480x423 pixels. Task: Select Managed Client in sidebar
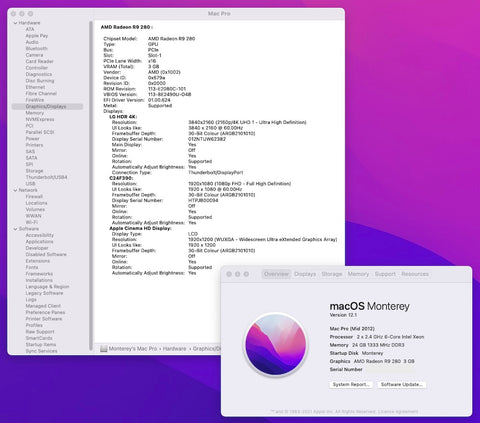pos(43,306)
